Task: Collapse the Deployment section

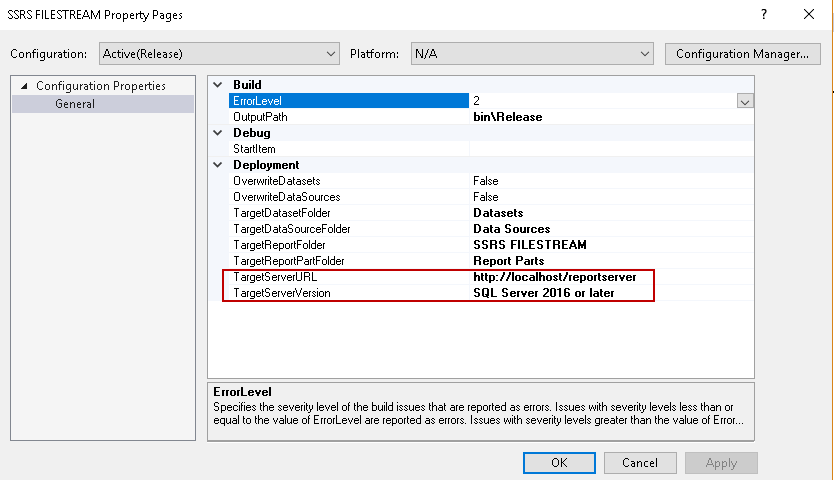Action: coord(218,165)
